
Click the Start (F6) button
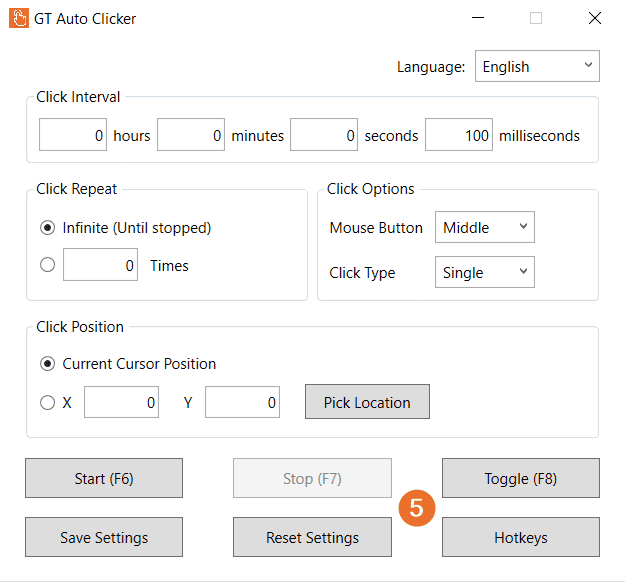104,478
